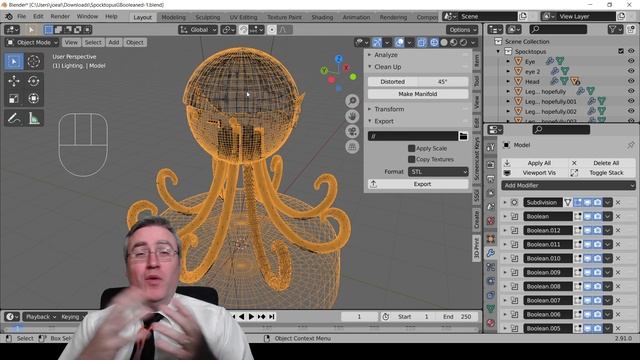Click the Export button
This screenshot has height=360, width=640.
(x=418, y=184)
